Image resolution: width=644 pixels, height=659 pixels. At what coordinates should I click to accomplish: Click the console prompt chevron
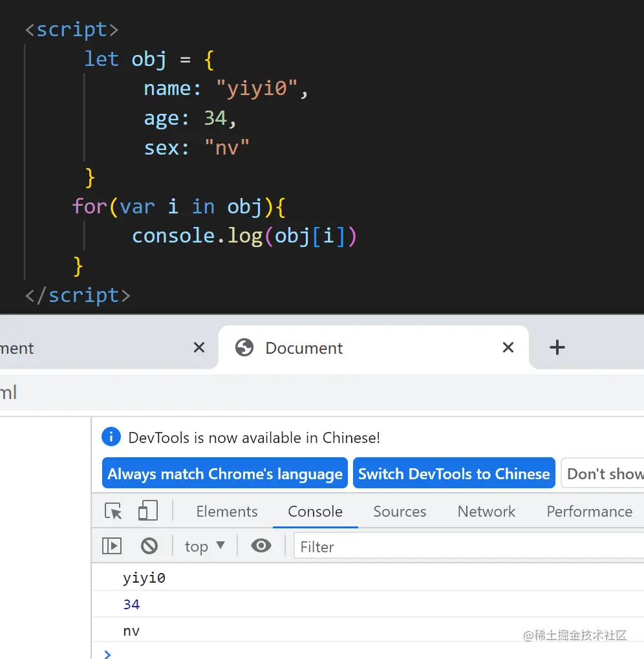tap(107, 654)
